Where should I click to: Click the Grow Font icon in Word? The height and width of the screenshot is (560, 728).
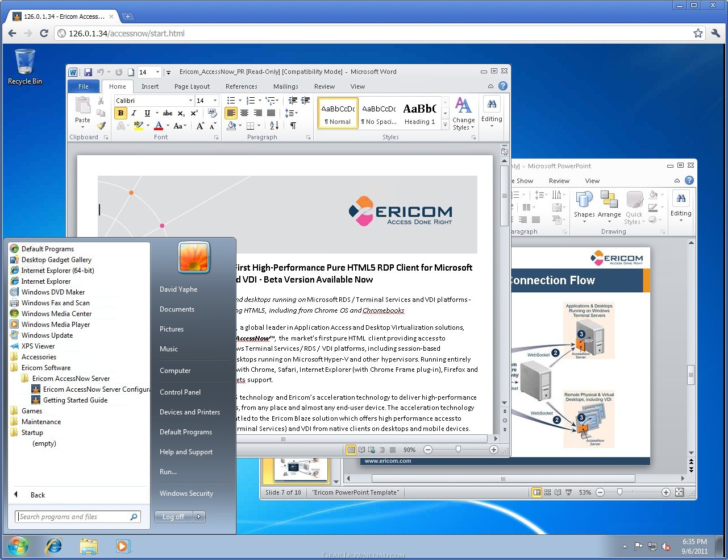coord(200,126)
